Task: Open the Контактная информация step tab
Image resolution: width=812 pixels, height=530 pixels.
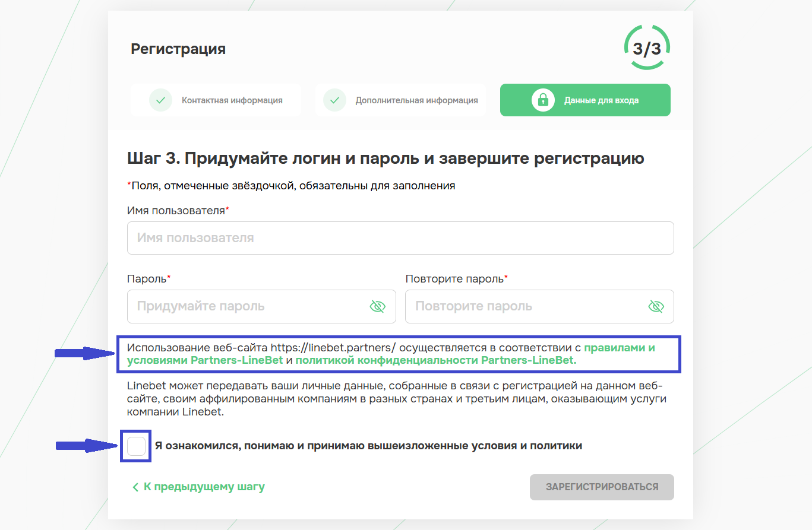Action: tap(216, 100)
